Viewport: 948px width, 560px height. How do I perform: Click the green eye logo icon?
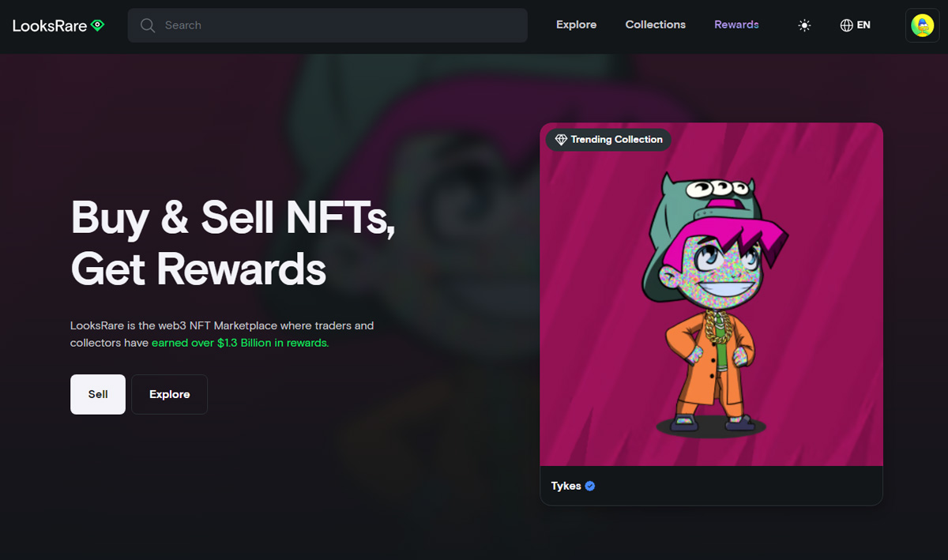tap(97, 25)
